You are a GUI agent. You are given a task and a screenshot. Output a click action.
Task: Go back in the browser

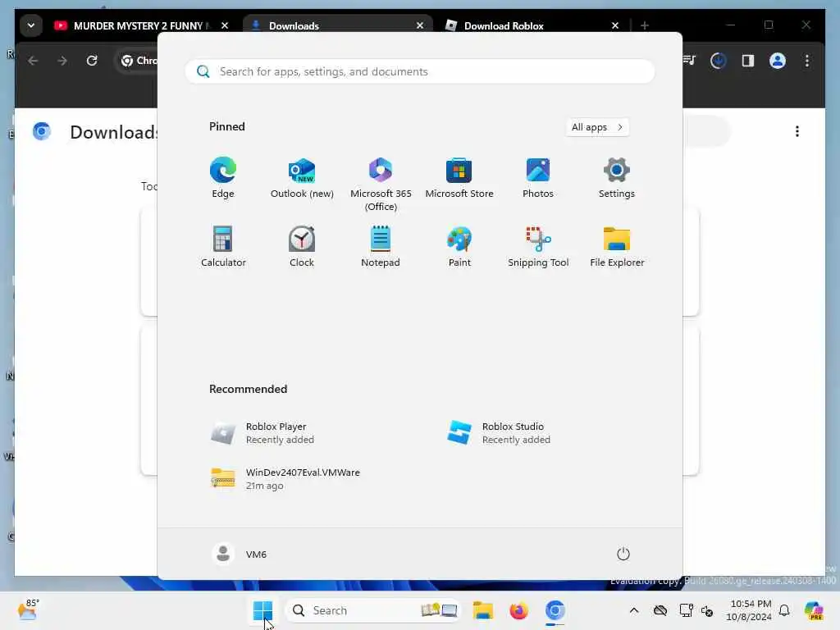pos(33,61)
